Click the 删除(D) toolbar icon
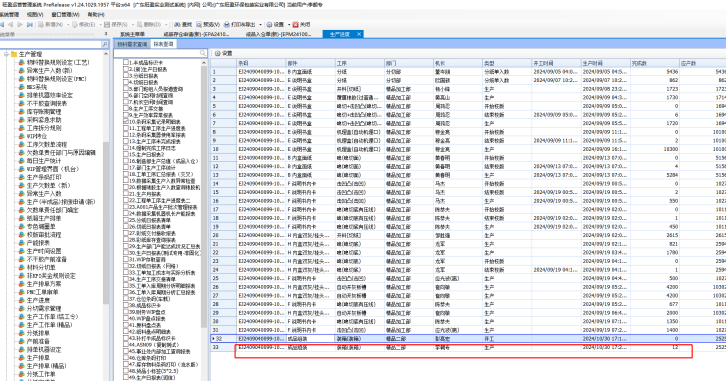This screenshot has width=727, height=381. pos(139,25)
